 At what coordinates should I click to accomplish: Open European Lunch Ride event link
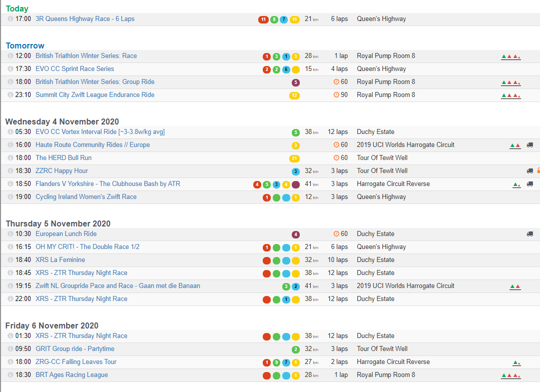(x=66, y=233)
